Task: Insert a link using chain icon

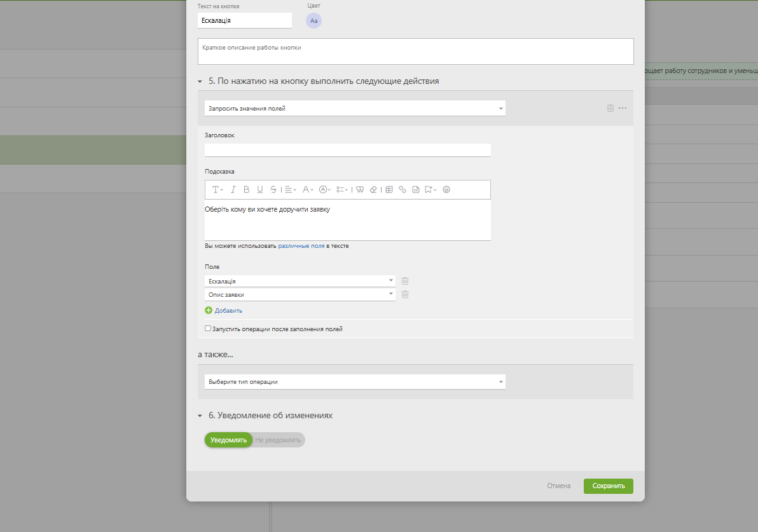Action: click(x=402, y=189)
